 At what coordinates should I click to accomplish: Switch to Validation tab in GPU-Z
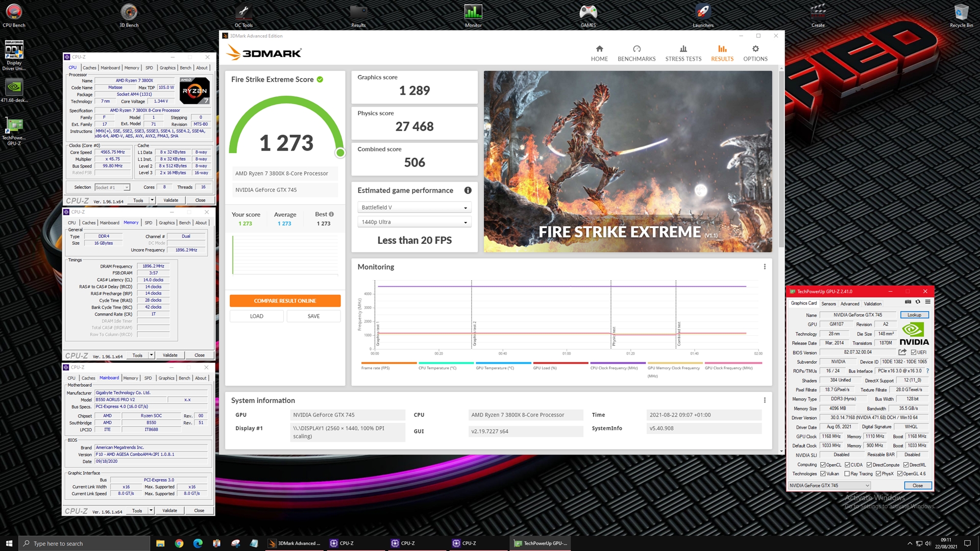(x=872, y=304)
